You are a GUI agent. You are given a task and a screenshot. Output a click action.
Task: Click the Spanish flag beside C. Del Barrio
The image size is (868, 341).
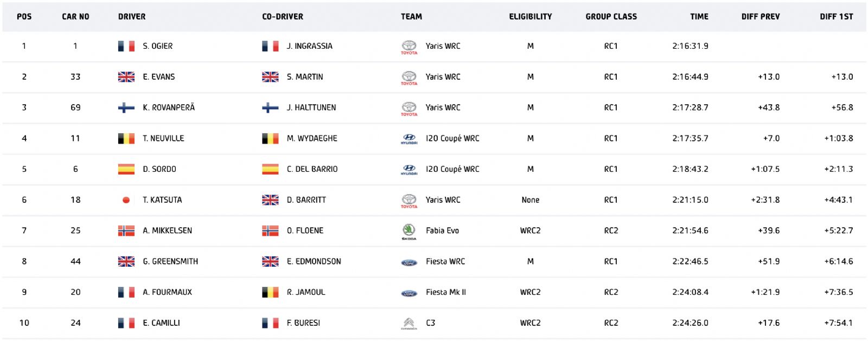(x=270, y=169)
